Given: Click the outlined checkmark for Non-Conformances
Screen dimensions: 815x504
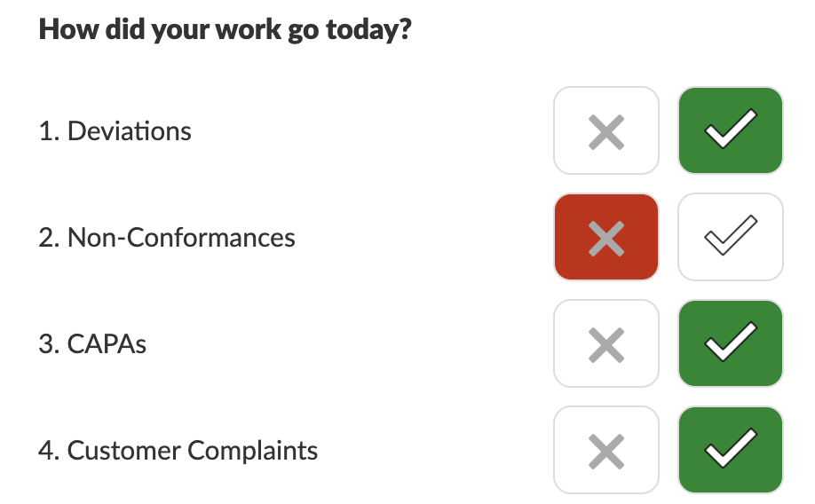Looking at the screenshot, I should 730,237.
